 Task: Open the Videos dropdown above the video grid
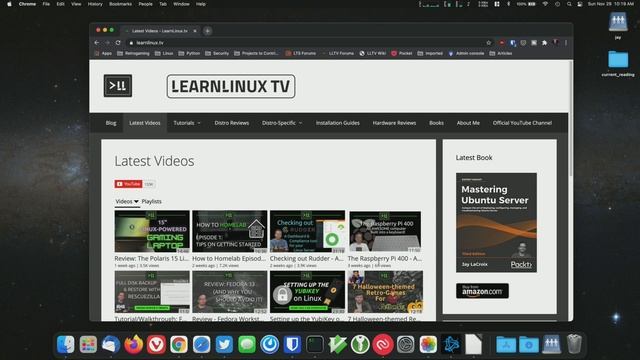(x=127, y=202)
